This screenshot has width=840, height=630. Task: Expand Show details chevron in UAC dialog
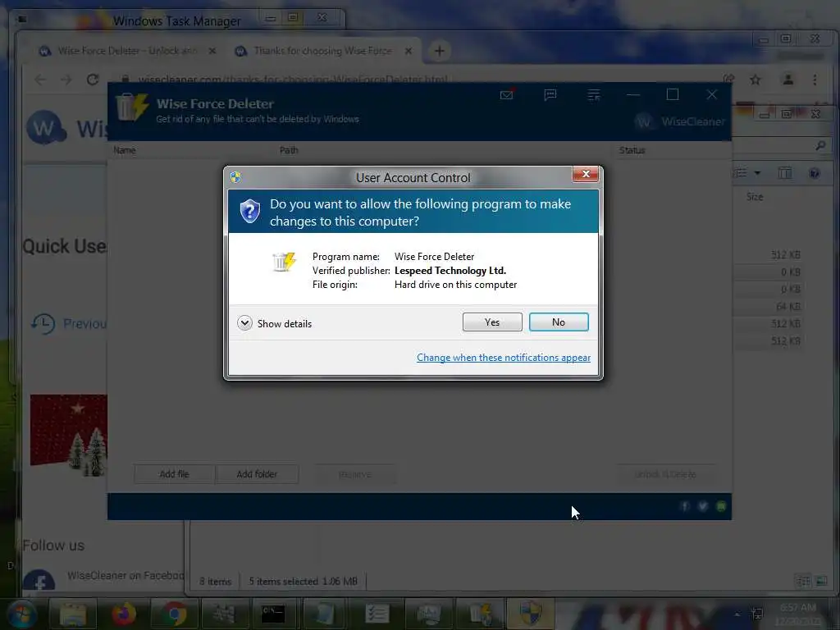coord(244,323)
